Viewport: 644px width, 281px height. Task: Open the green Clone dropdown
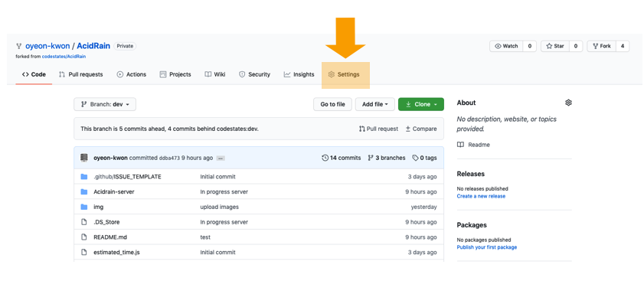421,104
